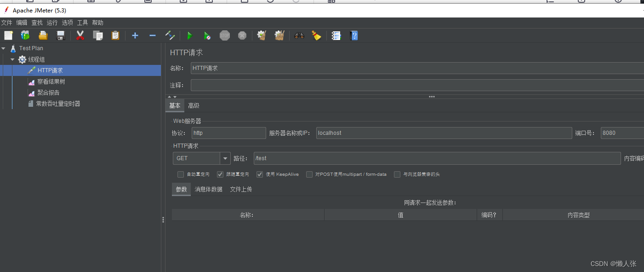644x272 pixels.
Task: Open the 运行 menu
Action: click(51, 22)
